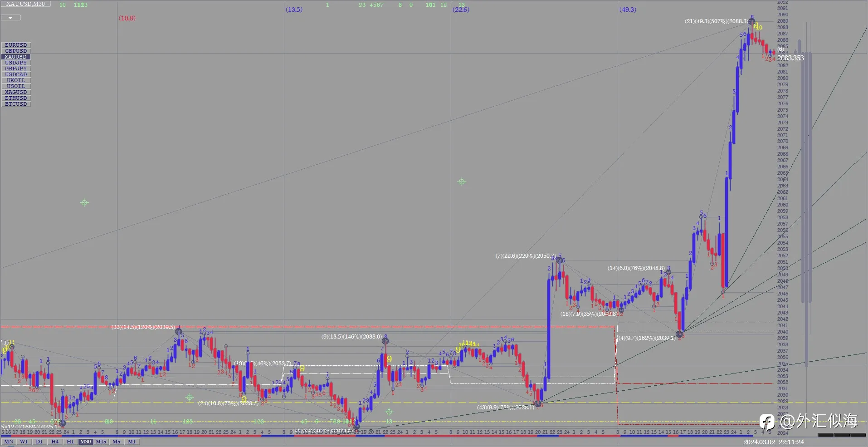Click the green crosshair left of the (24)(10.8)(75%) label

[190, 398]
